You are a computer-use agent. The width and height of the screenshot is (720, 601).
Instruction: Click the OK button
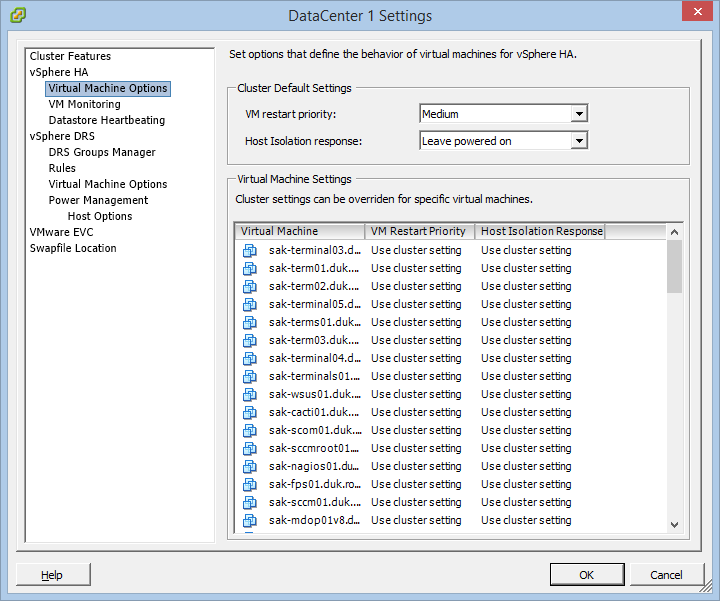click(586, 575)
